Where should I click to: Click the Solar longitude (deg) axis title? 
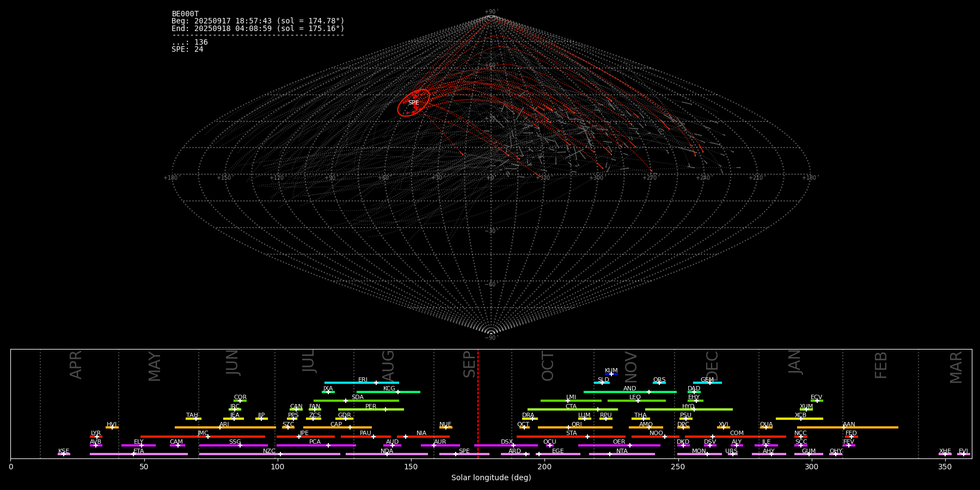click(x=491, y=478)
